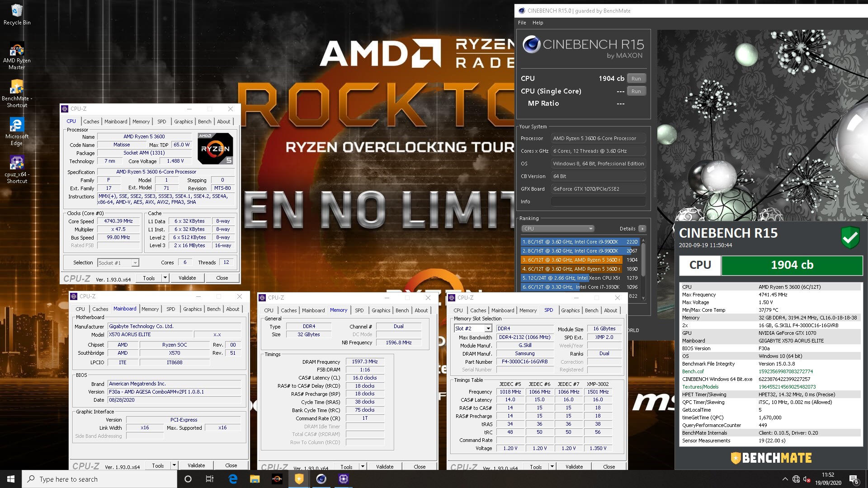
Task: Click the Textures/Models integrity link
Action: pos(700,387)
